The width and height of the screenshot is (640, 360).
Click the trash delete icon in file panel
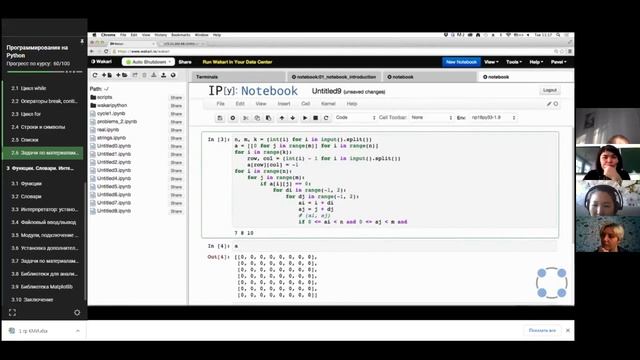click(x=144, y=75)
